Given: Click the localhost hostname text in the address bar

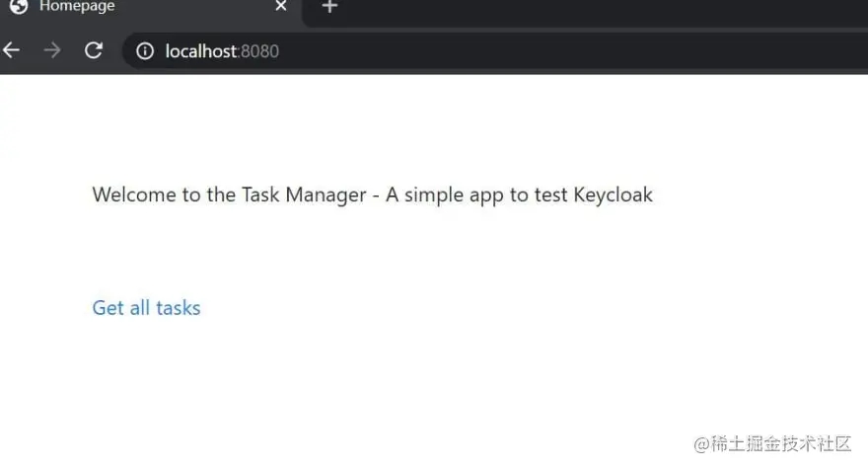Looking at the screenshot, I should (x=201, y=51).
